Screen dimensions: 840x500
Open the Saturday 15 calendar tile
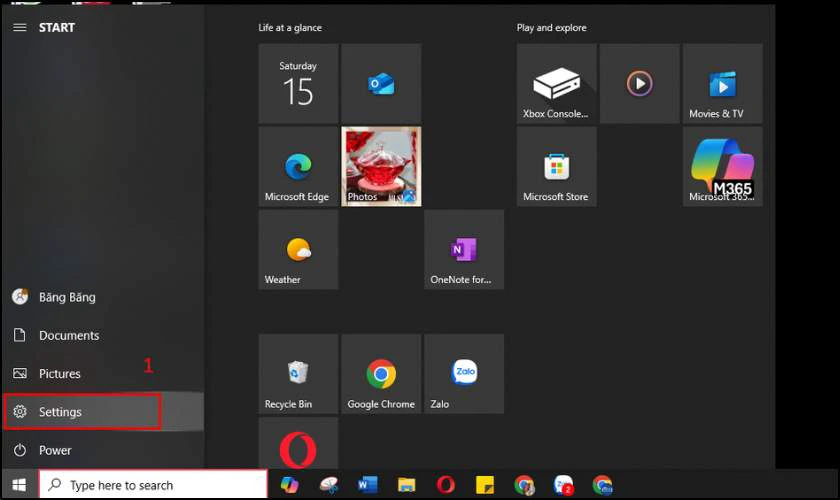pyautogui.click(x=298, y=84)
